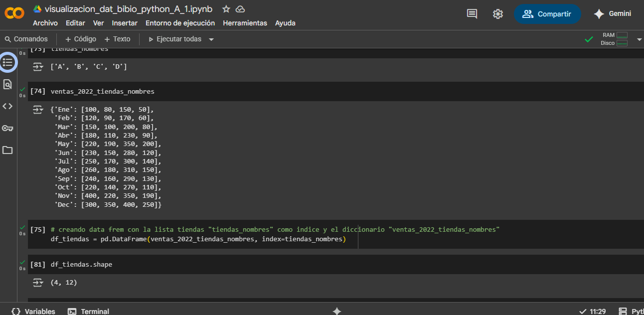Open the Python runtime indicator icon

pyautogui.click(x=623, y=311)
